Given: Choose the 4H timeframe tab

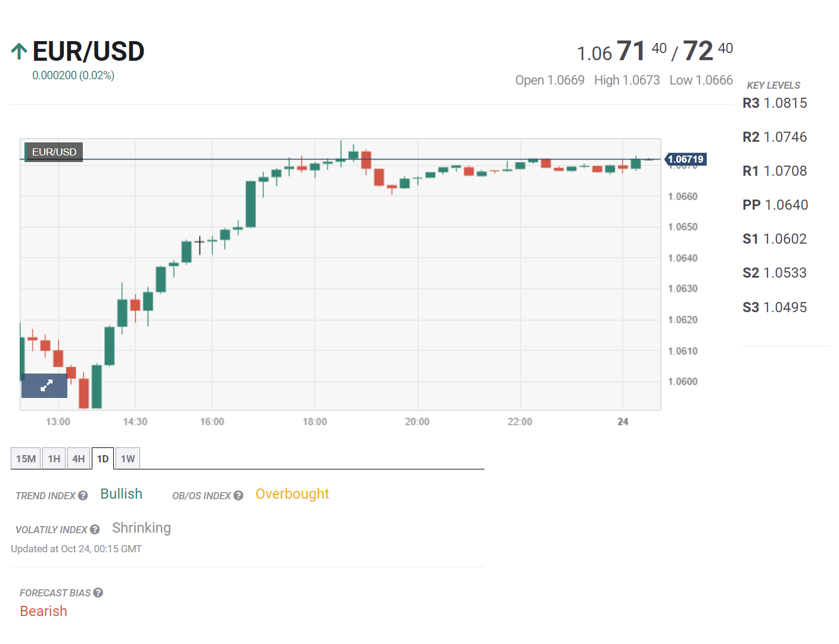Looking at the screenshot, I should pyautogui.click(x=79, y=459).
